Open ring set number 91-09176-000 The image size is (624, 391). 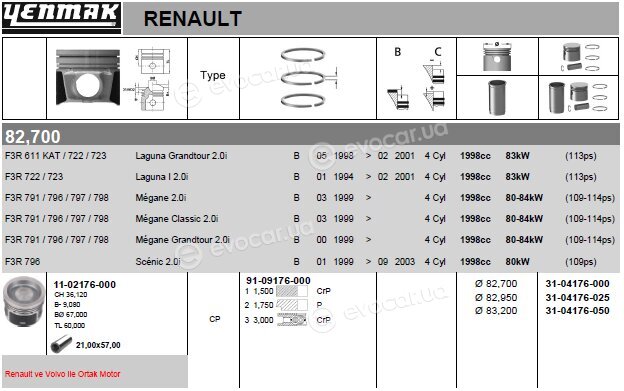click(x=278, y=280)
